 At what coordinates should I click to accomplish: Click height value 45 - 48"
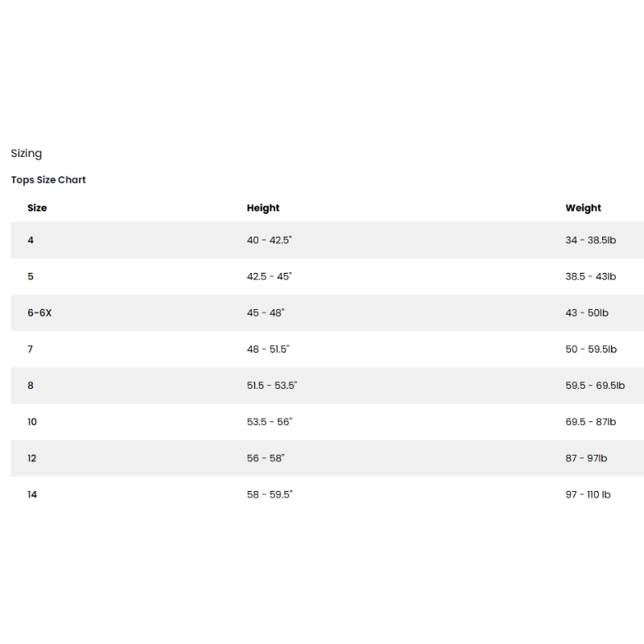click(266, 312)
